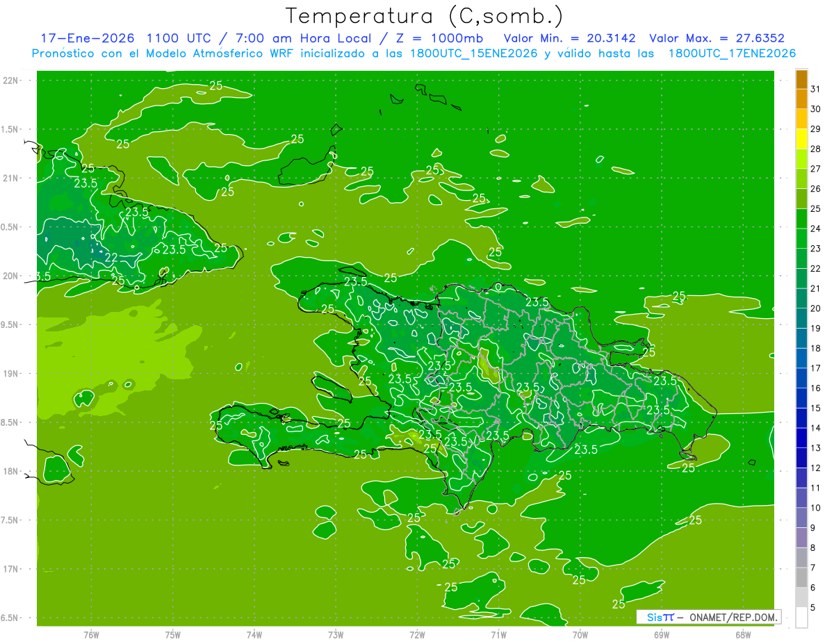Click the "1800UTC_17ENE2026" valid-until time
The height and width of the screenshot is (644, 834).
point(731,53)
